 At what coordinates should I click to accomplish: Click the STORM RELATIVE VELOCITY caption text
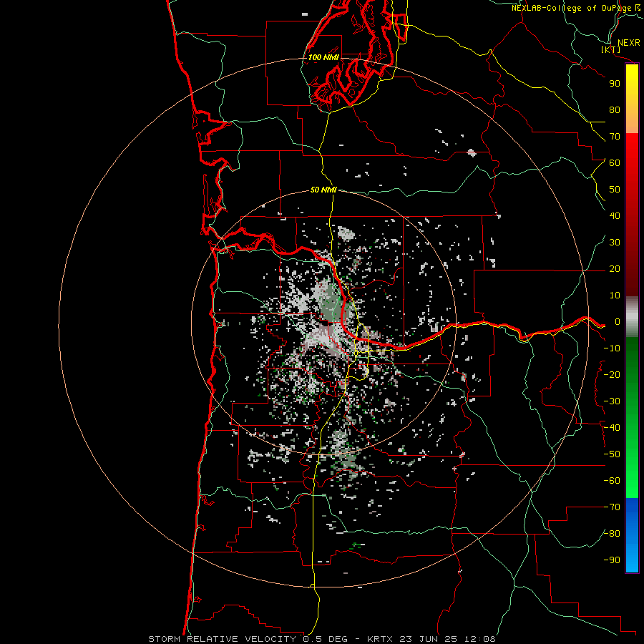pyautogui.click(x=222, y=639)
